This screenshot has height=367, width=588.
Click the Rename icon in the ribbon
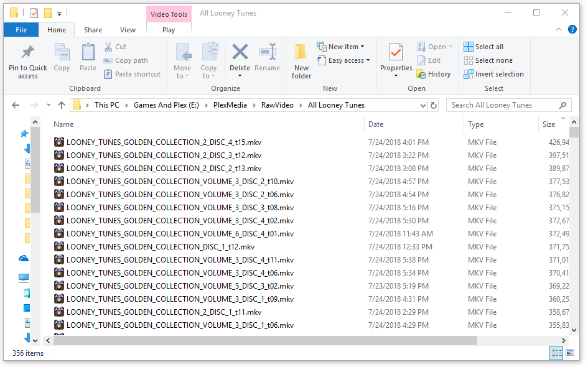click(x=267, y=52)
